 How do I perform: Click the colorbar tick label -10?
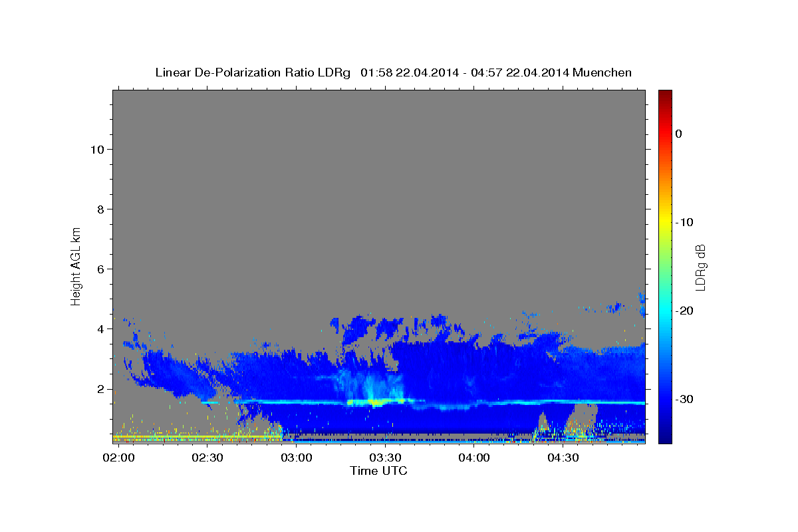(686, 222)
